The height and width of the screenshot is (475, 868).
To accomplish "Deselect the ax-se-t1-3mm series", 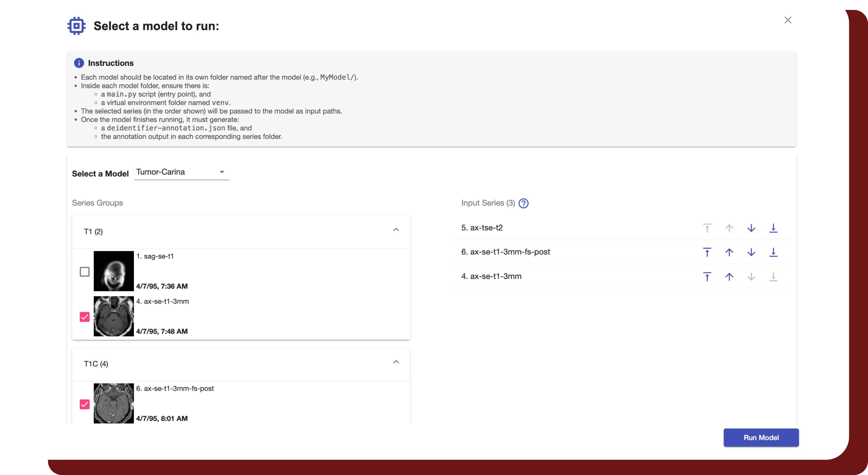I will 85,316.
